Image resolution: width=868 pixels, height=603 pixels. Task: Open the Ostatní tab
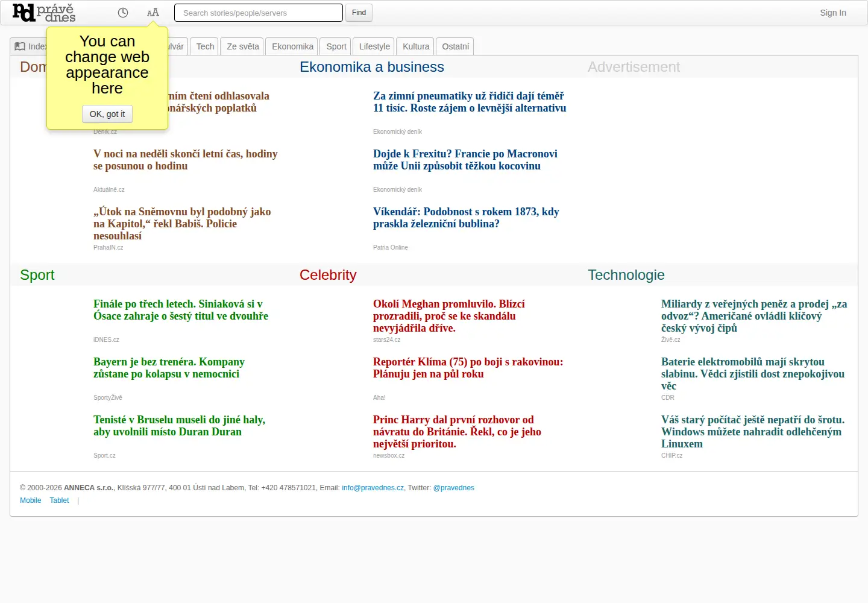455,46
